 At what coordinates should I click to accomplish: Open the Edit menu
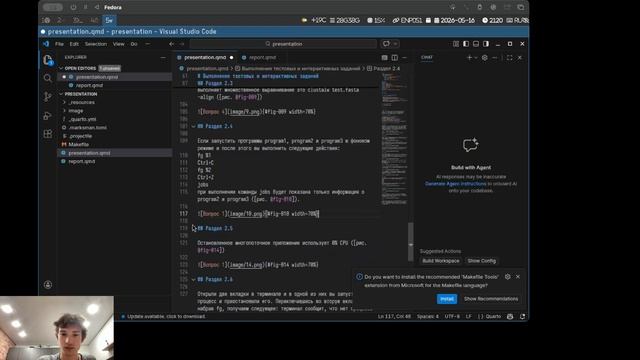(x=74, y=44)
